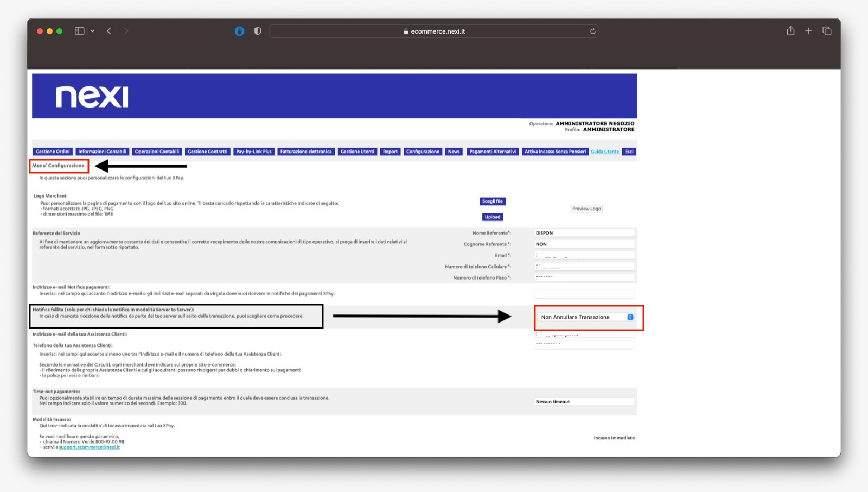868x492 pixels.
Task: Select the ecommerce.nexi.it address bar
Action: 434,31
